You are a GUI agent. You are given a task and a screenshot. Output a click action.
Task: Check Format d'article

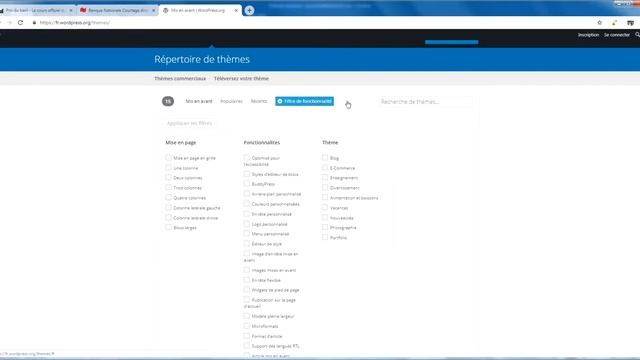coord(247,336)
